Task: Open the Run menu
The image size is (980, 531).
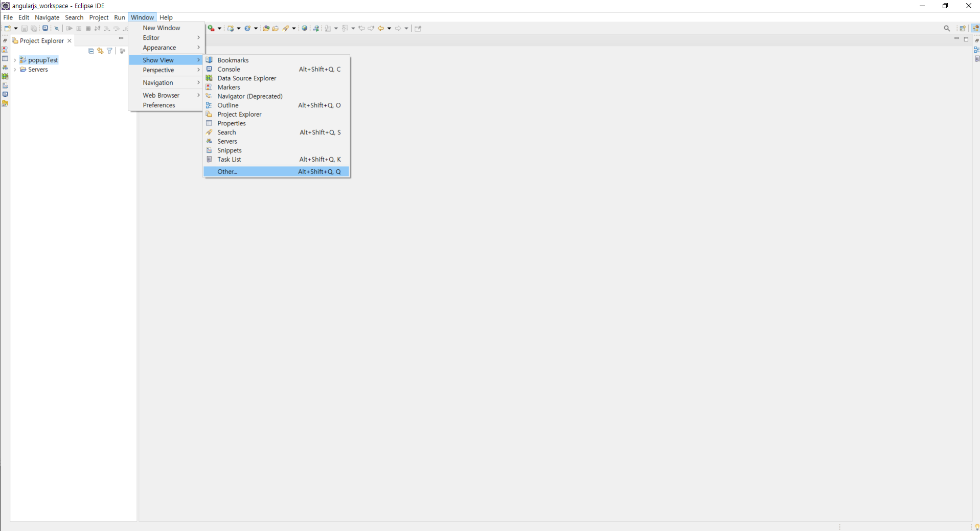Action: tap(120, 17)
